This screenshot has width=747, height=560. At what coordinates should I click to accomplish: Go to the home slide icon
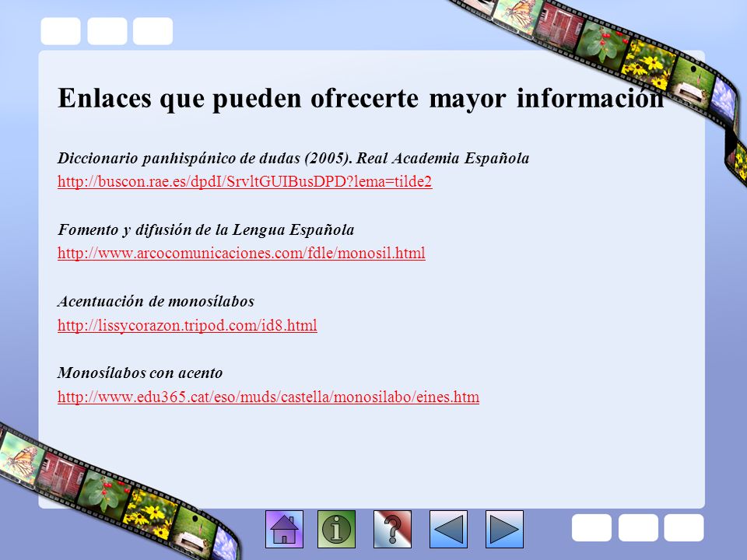[285, 529]
